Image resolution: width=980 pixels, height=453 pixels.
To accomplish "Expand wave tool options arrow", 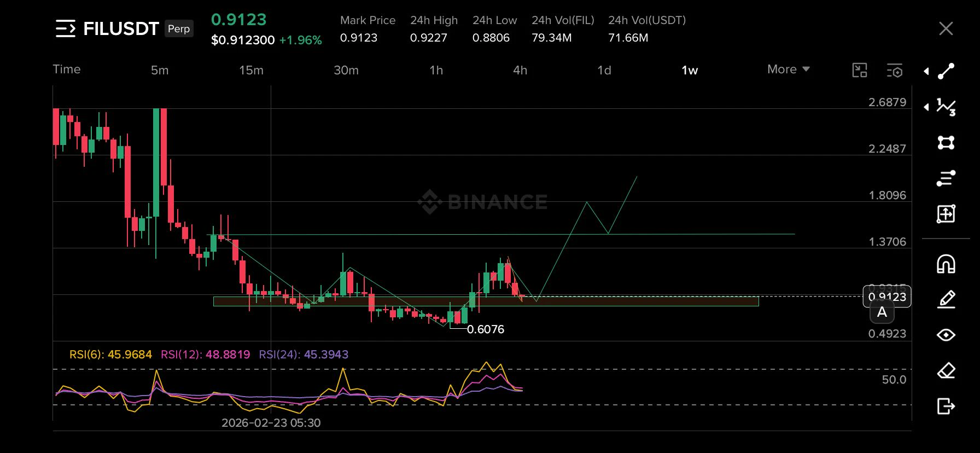I will (926, 107).
